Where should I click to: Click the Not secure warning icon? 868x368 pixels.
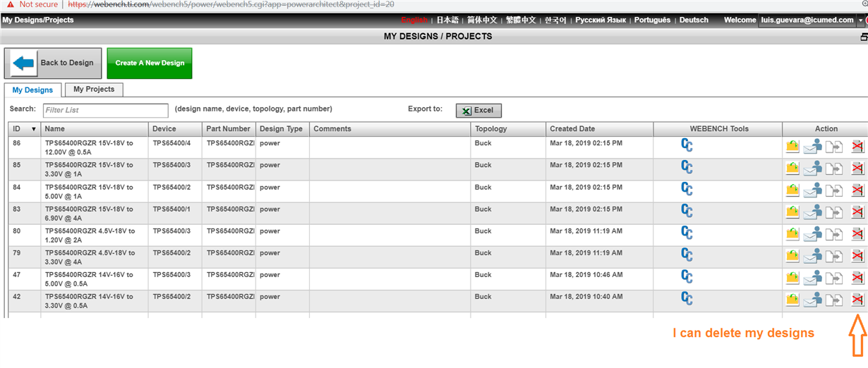coord(10,4)
